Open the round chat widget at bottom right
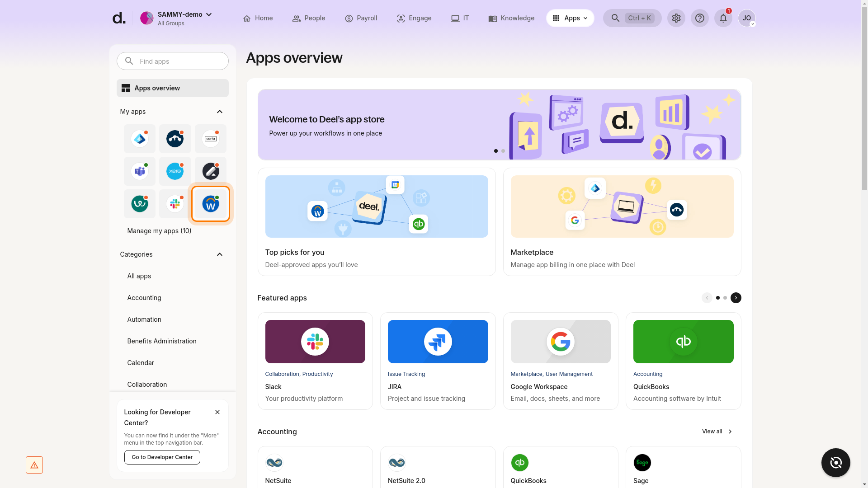 [x=836, y=463]
